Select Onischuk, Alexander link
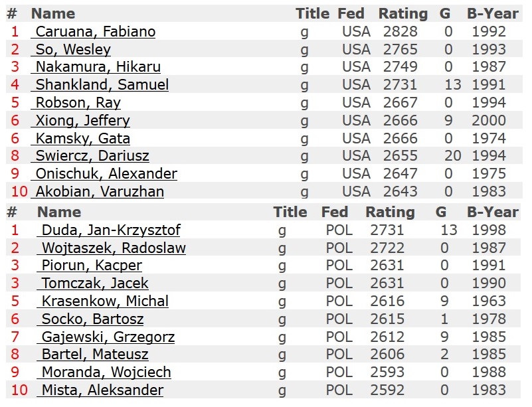The image size is (532, 407). pyautogui.click(x=104, y=174)
